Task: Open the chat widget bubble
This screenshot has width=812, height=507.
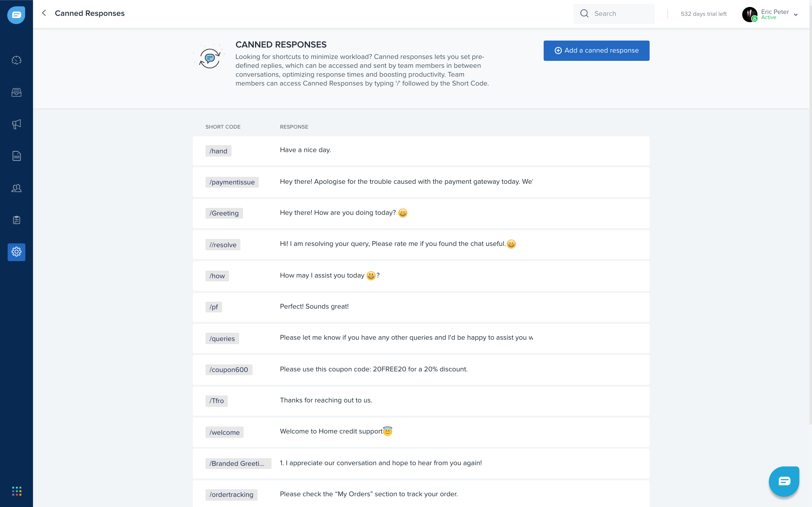Action: [x=784, y=481]
